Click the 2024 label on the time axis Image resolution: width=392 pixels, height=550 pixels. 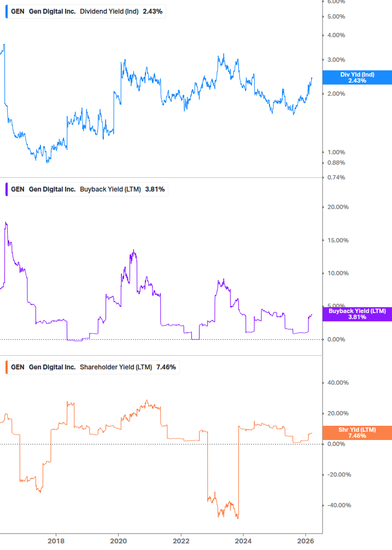(243, 541)
